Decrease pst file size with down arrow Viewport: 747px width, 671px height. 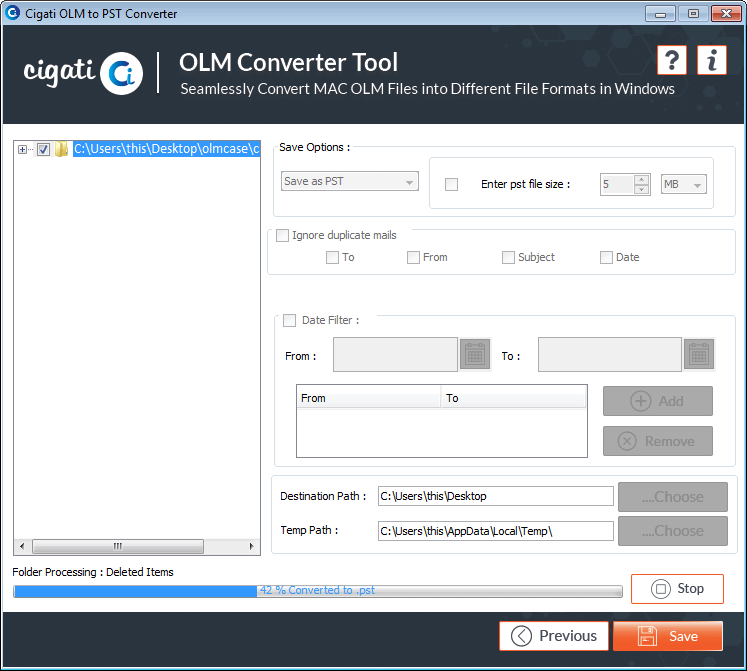pyautogui.click(x=642, y=189)
